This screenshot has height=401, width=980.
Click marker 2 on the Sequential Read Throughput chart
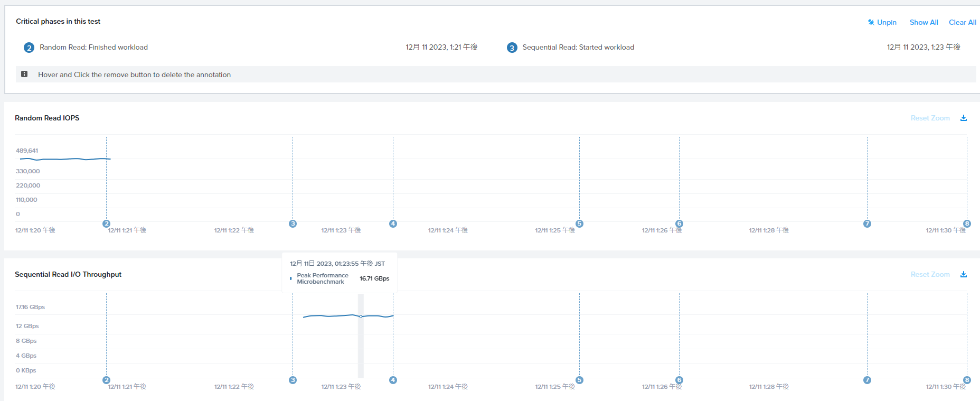(106, 380)
